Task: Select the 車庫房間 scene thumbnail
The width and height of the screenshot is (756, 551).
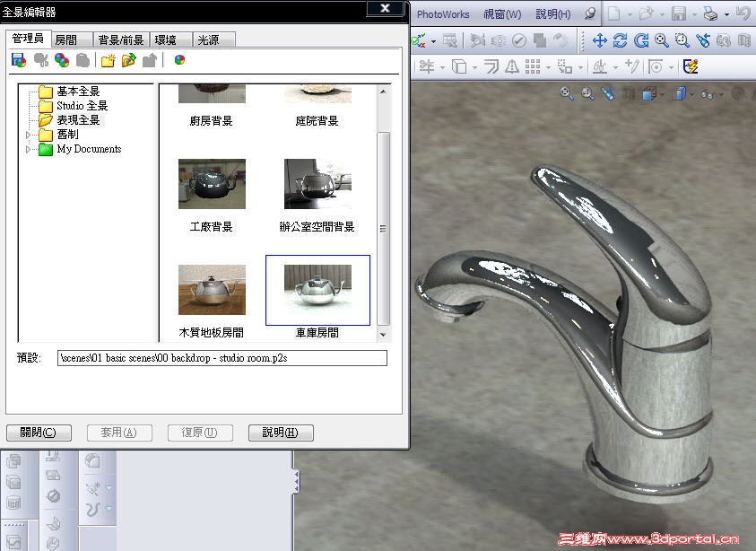Action: (317, 290)
